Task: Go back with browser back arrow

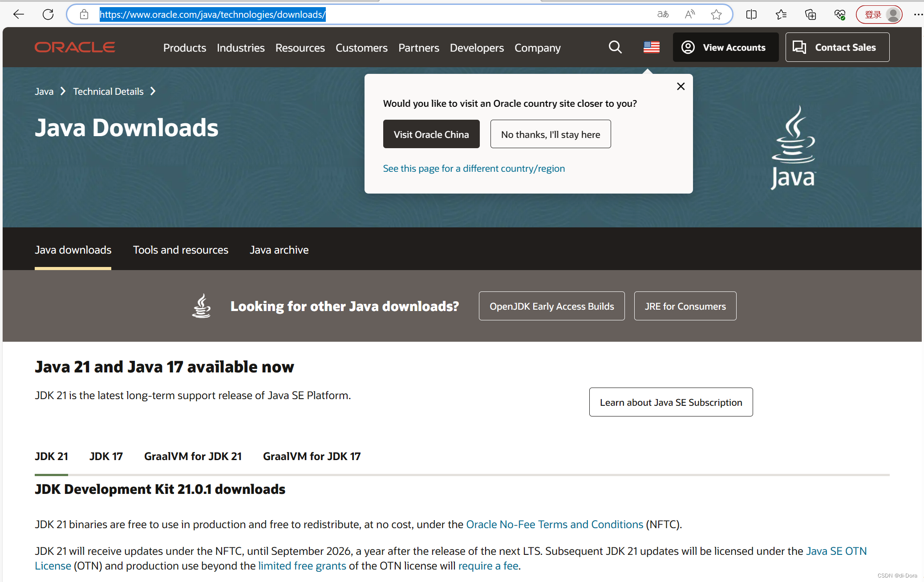Action: (x=19, y=15)
